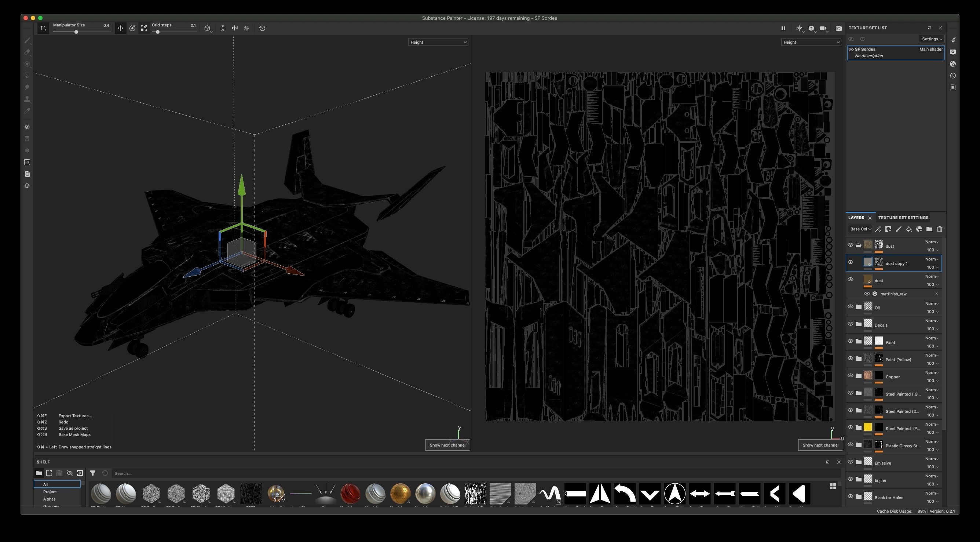The height and width of the screenshot is (542, 980).
Task: Toggle SF Sordes texture set visibility eye
Action: tap(851, 50)
